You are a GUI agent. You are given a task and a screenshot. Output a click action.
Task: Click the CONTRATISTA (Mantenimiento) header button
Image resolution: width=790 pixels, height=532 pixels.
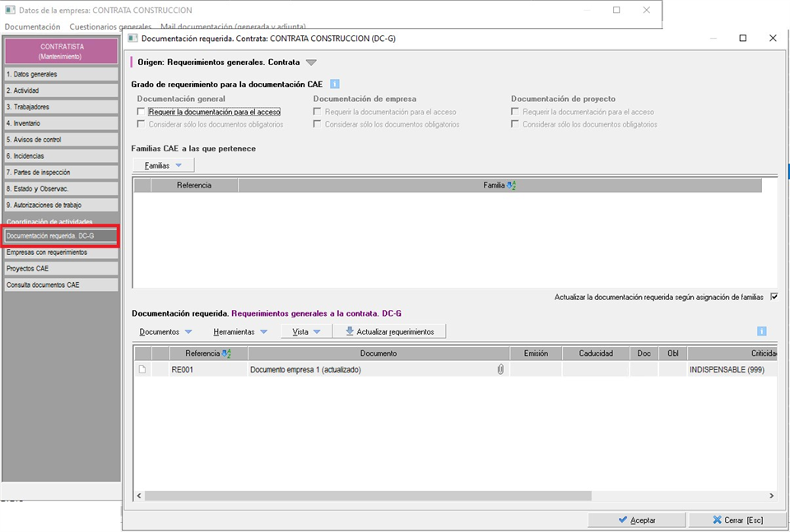pos(61,51)
